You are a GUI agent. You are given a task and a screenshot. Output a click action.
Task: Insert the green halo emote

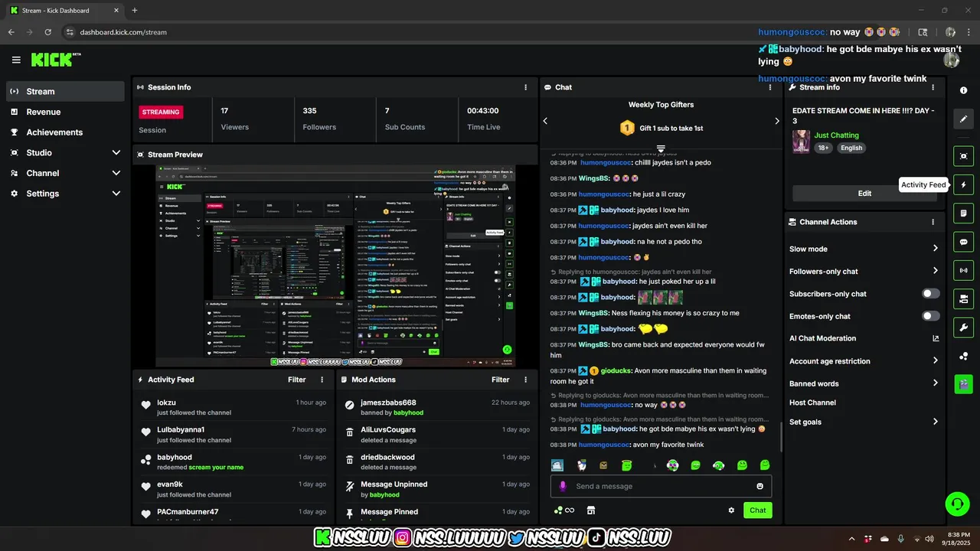(x=626, y=465)
